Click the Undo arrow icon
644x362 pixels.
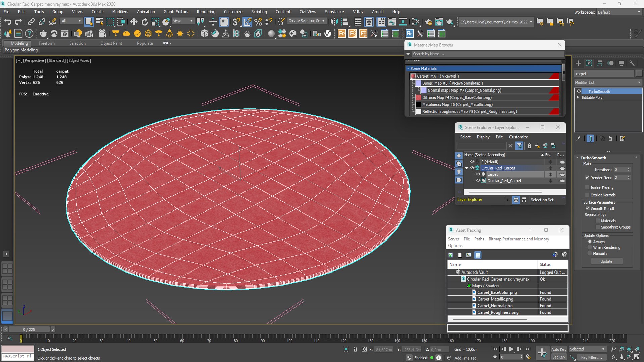pyautogui.click(x=7, y=22)
